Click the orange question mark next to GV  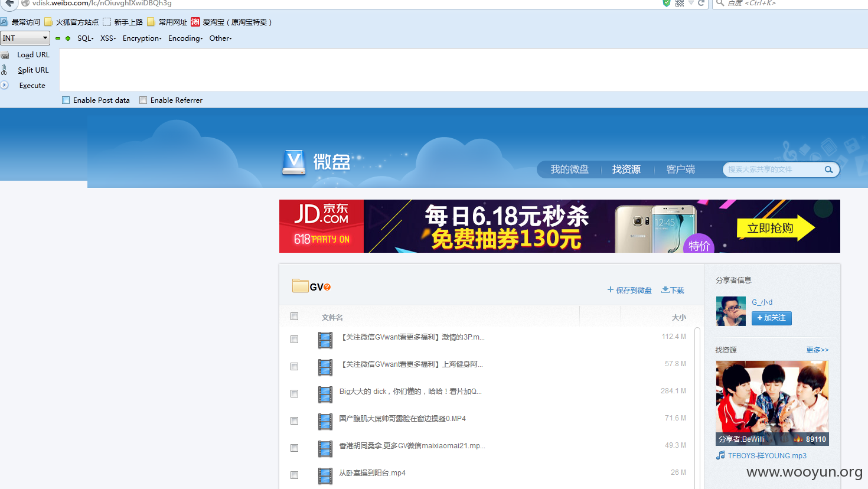pos(327,287)
